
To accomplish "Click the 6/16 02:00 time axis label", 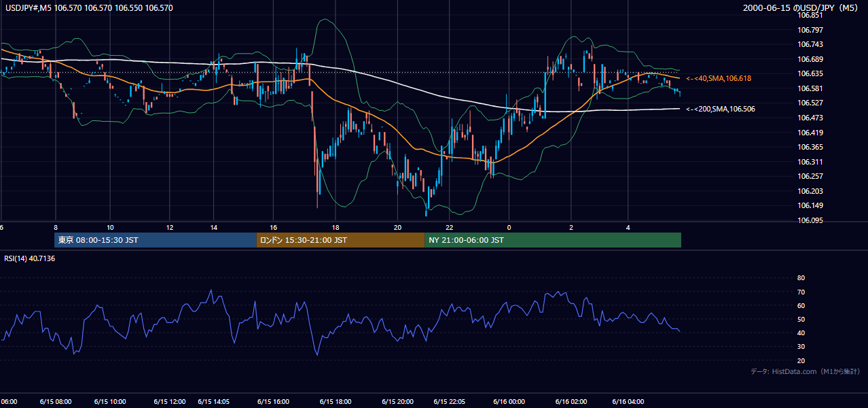I will [x=571, y=401].
